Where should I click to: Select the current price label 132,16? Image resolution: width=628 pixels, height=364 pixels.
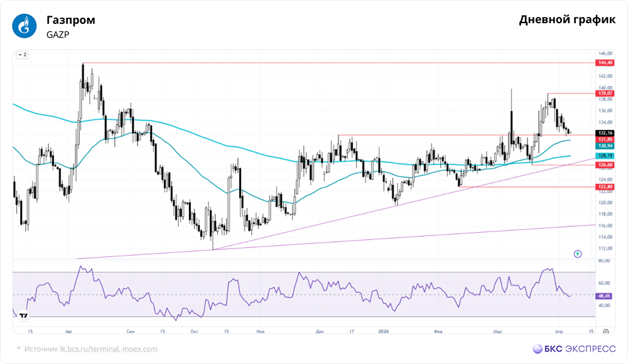[605, 133]
